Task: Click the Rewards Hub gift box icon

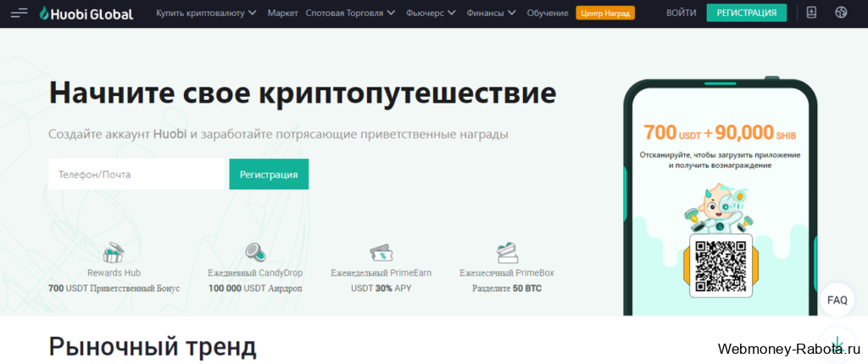Action: (114, 252)
